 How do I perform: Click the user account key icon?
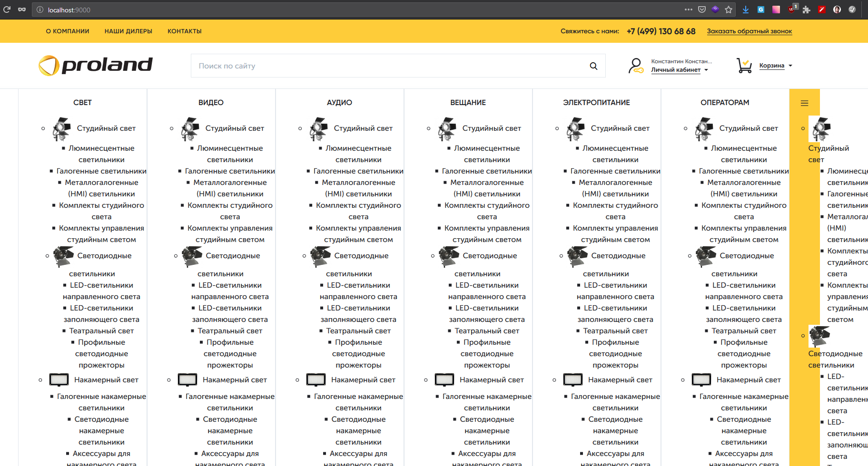pyautogui.click(x=635, y=66)
